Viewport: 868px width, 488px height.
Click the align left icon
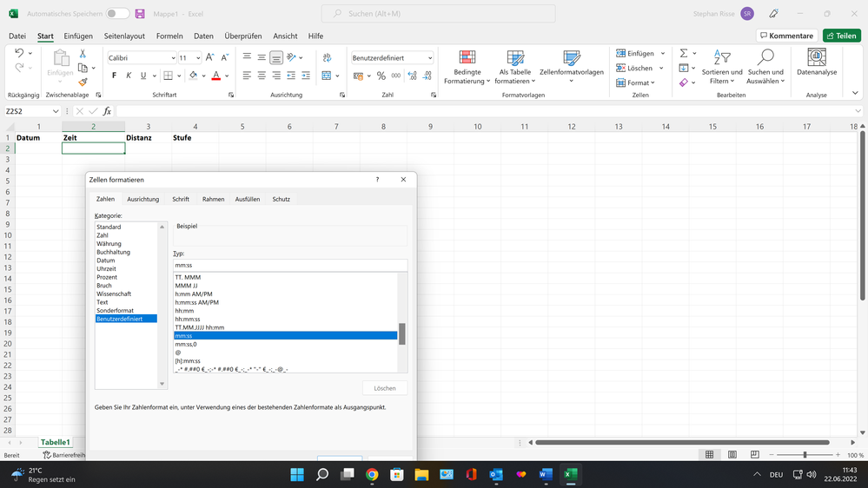pyautogui.click(x=247, y=76)
